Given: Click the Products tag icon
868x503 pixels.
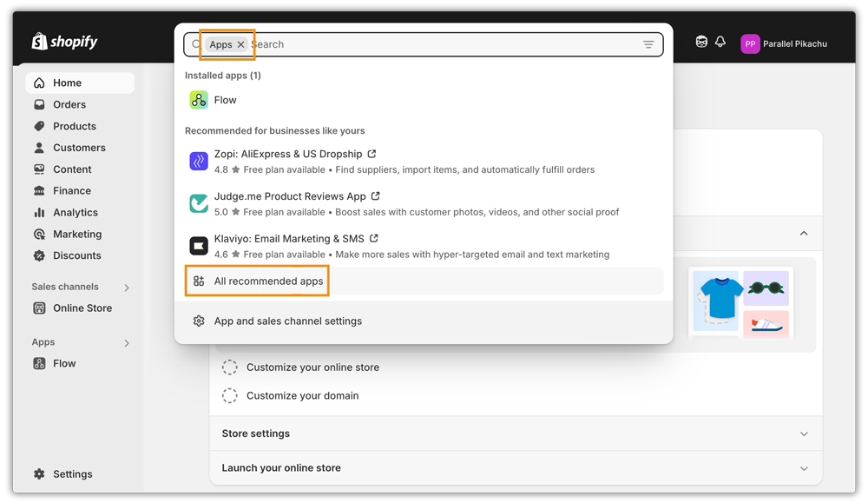Looking at the screenshot, I should click(39, 126).
